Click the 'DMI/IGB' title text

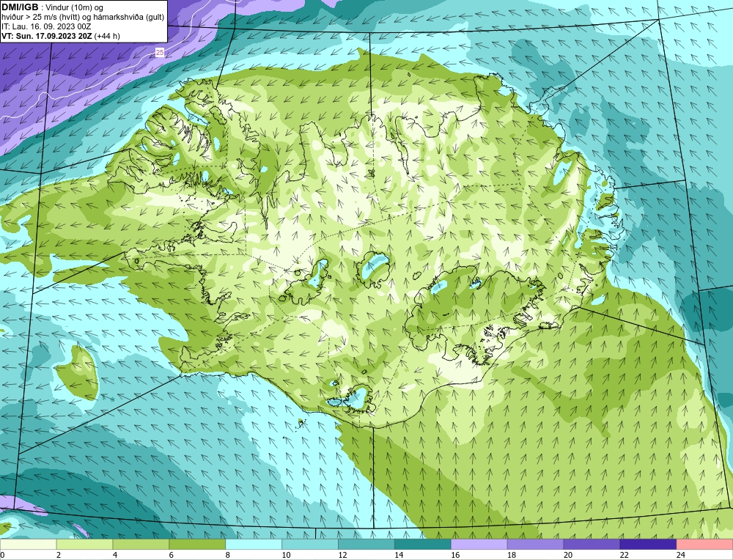(20, 7)
